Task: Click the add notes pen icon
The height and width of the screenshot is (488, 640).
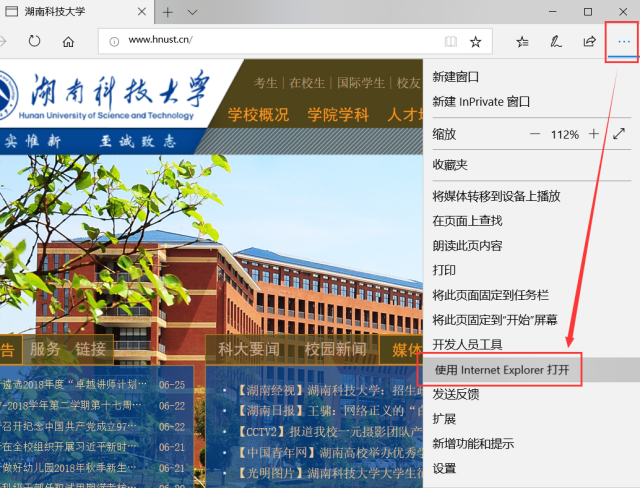Action: coord(556,42)
